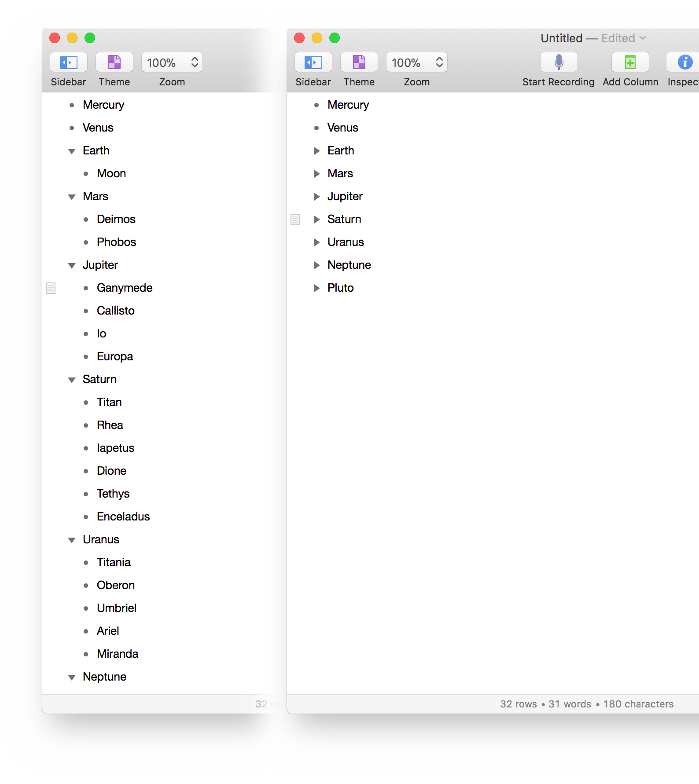The width and height of the screenshot is (699, 784).
Task: Click note icon beside Ganymede row
Action: [51, 288]
